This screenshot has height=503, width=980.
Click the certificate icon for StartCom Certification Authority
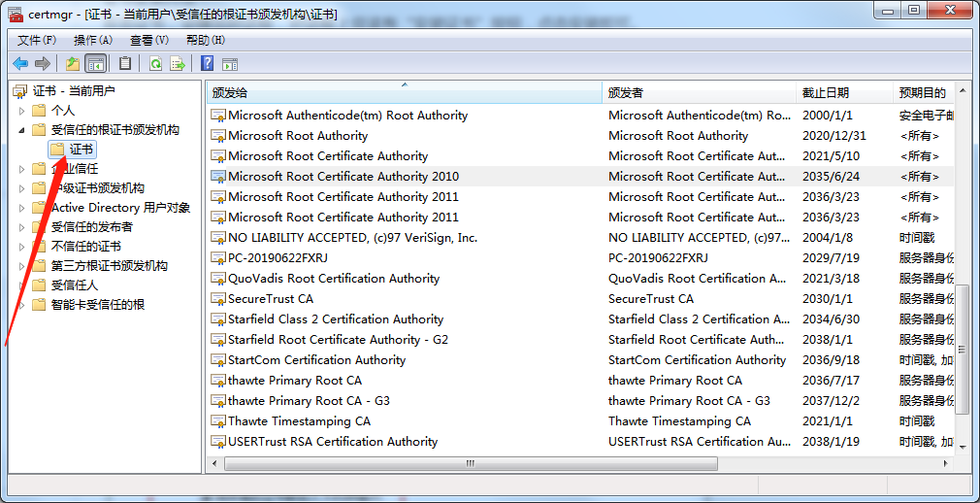click(x=218, y=360)
